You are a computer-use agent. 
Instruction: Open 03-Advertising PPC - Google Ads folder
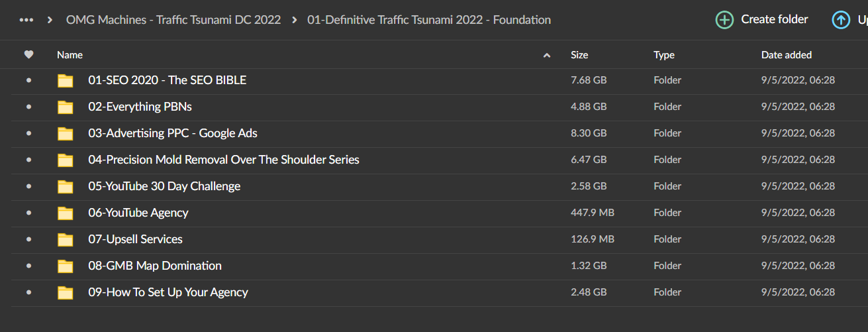click(173, 133)
